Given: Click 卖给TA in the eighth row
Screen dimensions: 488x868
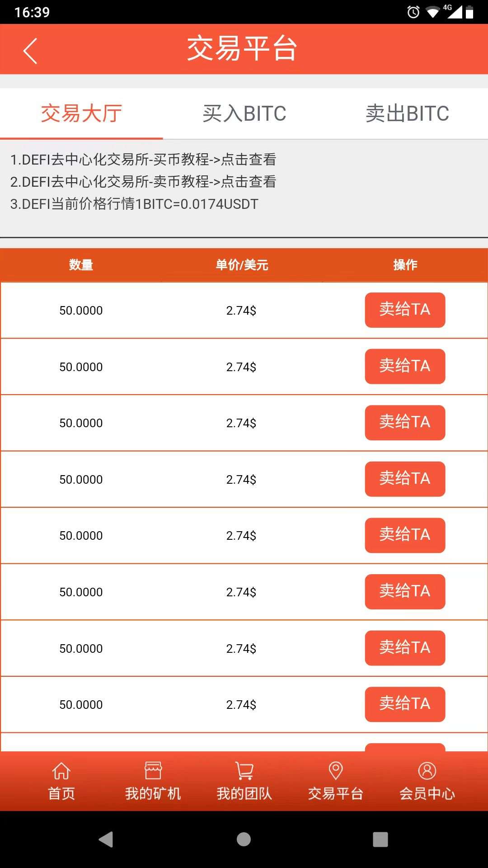Looking at the screenshot, I should 405,704.
